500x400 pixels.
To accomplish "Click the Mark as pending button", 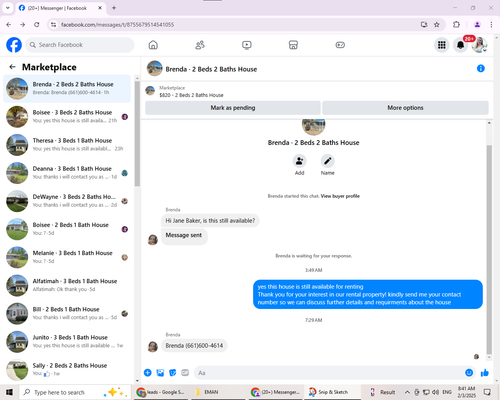I will (x=233, y=108).
